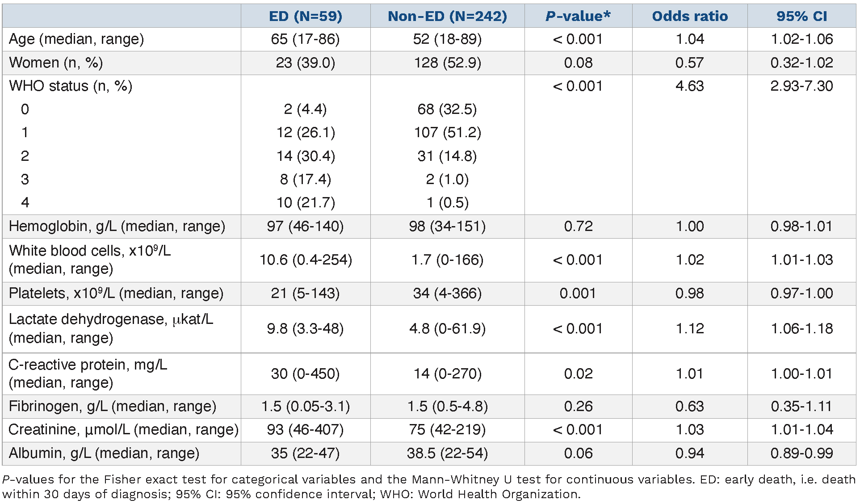This screenshot has width=860, height=504.
Task: Click the Albumin row label
Action: click(104, 453)
